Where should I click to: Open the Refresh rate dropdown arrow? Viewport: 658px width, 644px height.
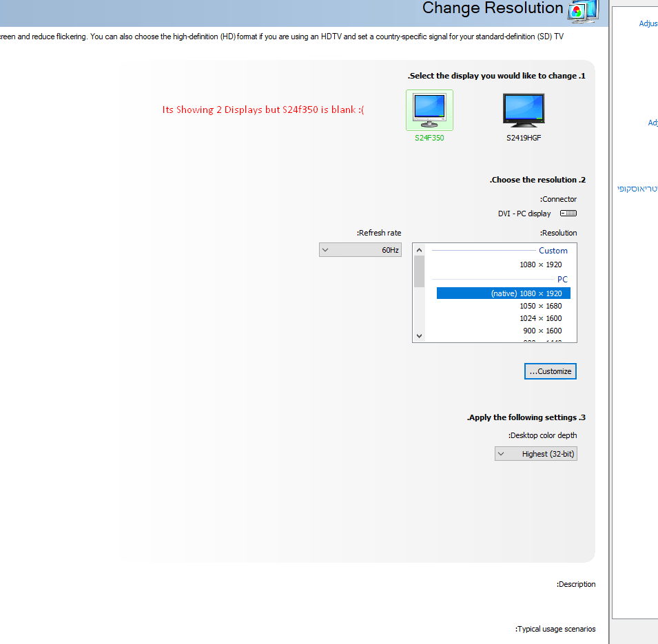325,249
